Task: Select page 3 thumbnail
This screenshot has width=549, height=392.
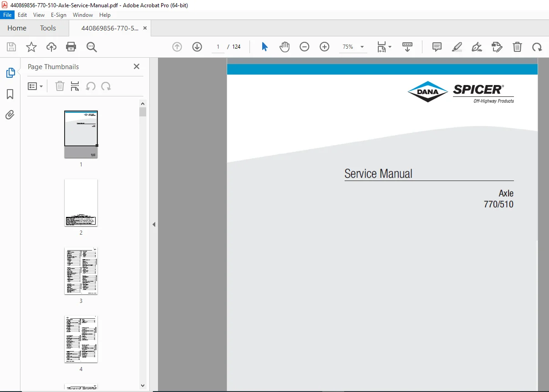Action: (81, 271)
